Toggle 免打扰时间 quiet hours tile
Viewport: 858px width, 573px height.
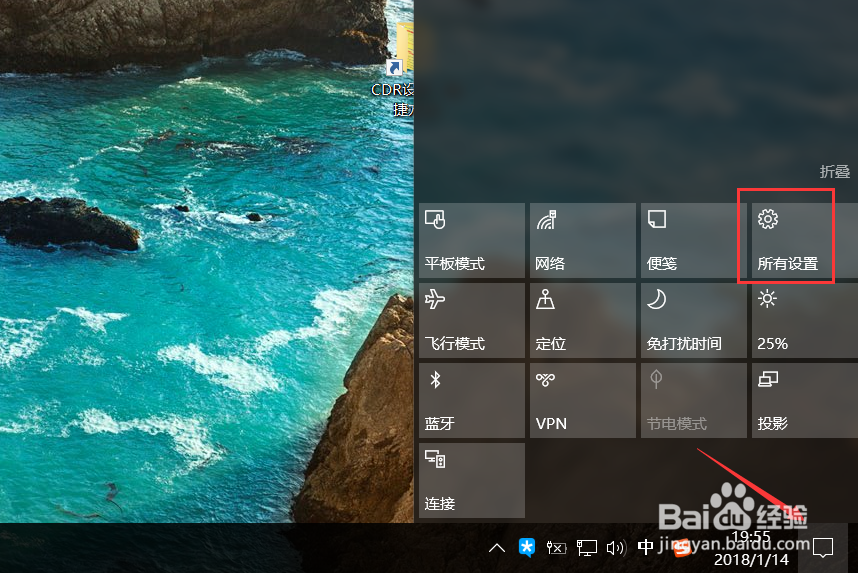tap(694, 321)
